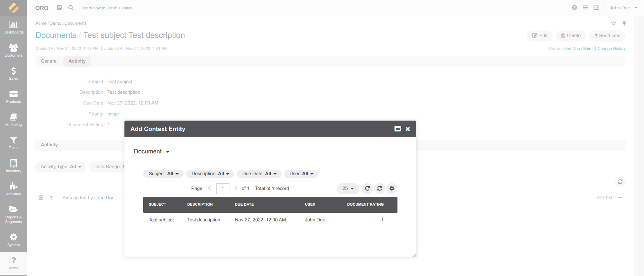Open the Due Date filter dropdown
Viewport: 644px width, 276px height.
259,174
